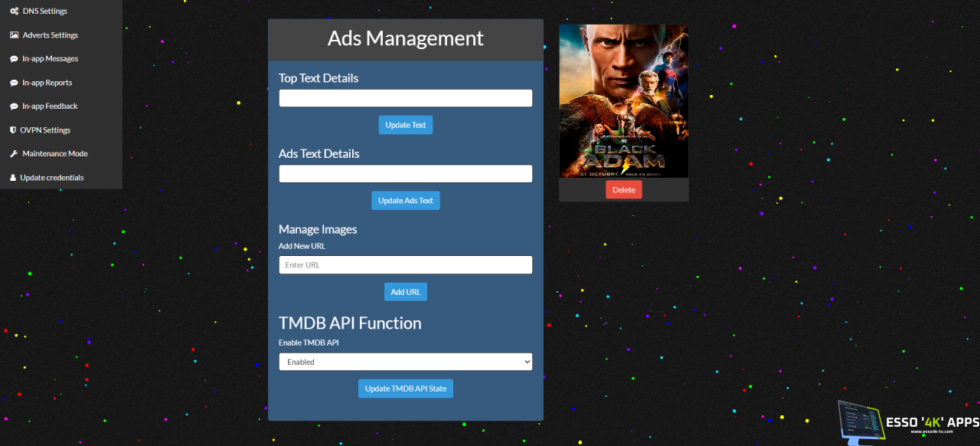The image size is (980, 446).
Task: Open the Maintenance Mode menu item
Action: (x=55, y=154)
